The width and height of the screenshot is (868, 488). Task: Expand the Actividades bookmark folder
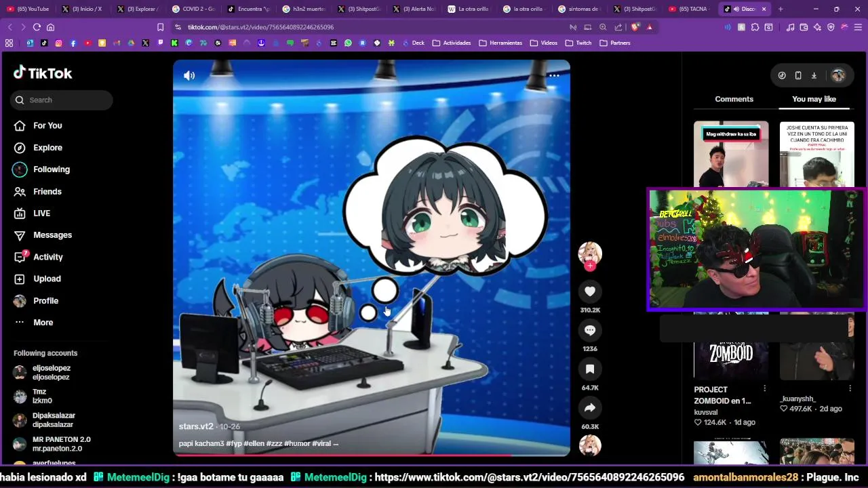452,43
